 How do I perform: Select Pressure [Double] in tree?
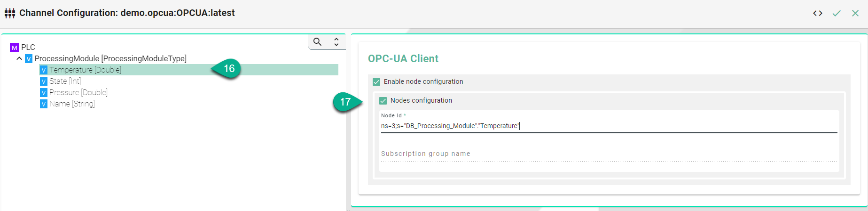(78, 92)
